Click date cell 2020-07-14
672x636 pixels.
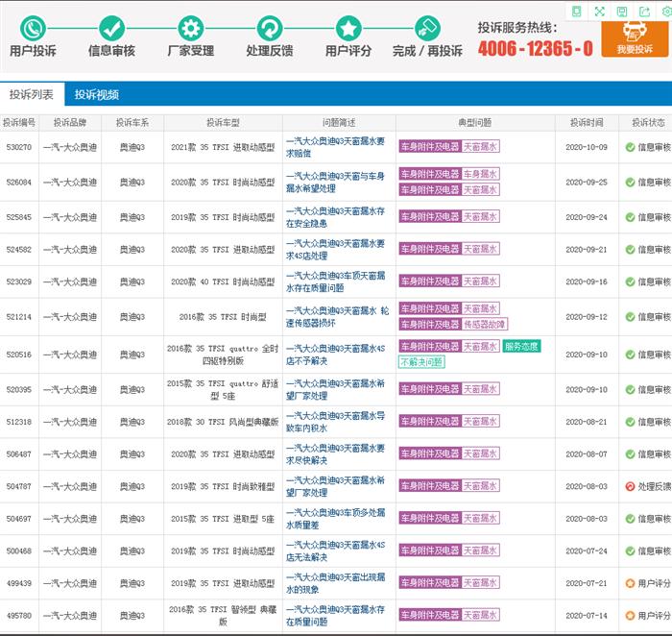pyautogui.click(x=587, y=616)
